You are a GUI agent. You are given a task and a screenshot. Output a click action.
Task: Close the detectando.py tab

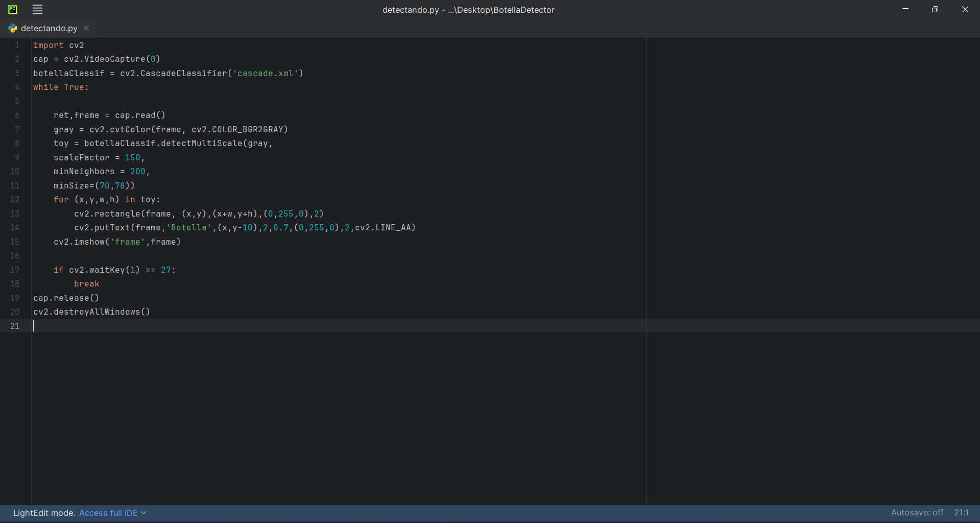click(86, 28)
